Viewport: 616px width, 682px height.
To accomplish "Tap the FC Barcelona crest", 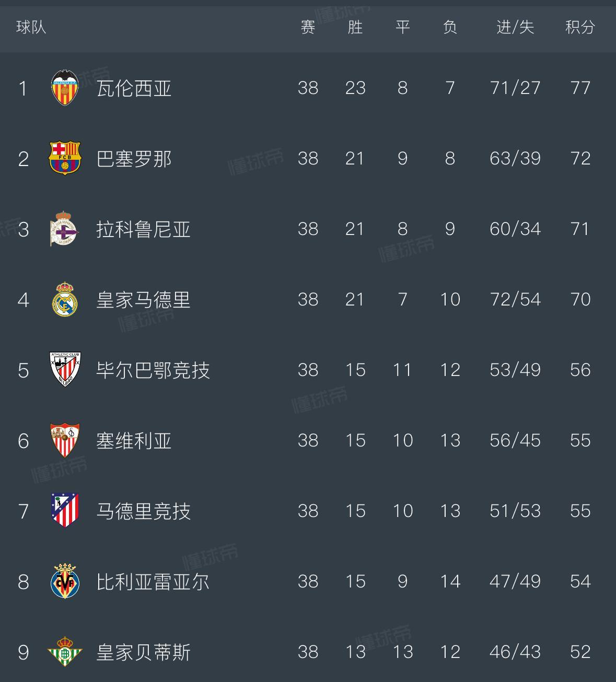I will pyautogui.click(x=65, y=158).
